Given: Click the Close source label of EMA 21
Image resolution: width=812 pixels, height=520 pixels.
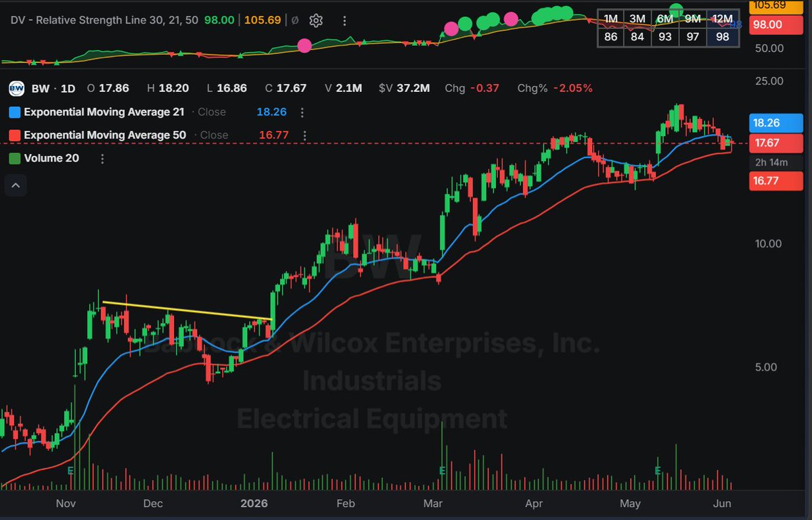Looking at the screenshot, I should point(212,112).
